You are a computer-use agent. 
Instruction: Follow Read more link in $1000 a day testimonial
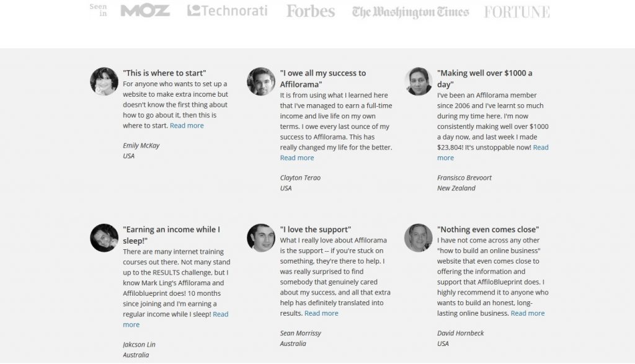[541, 148]
